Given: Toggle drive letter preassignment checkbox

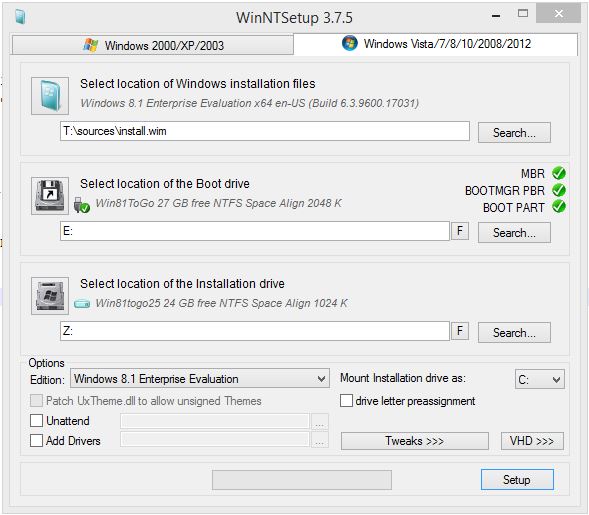Looking at the screenshot, I should click(346, 400).
